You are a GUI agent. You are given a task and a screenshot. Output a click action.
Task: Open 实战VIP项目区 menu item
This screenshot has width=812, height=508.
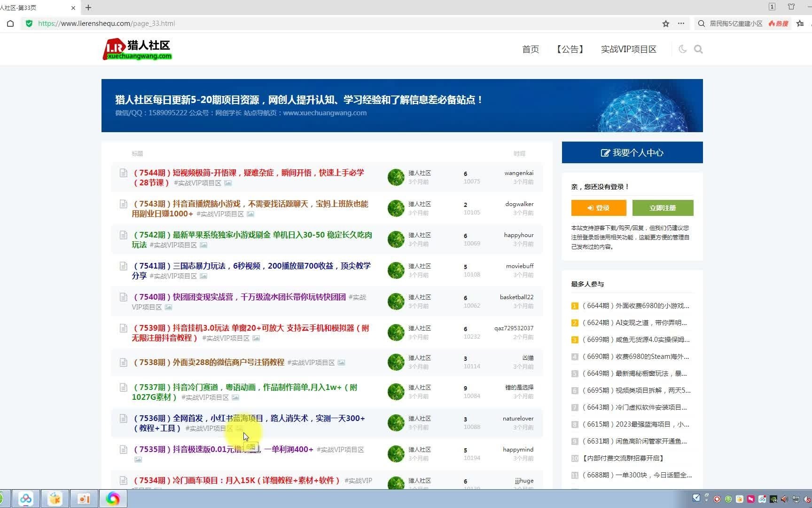(x=628, y=49)
